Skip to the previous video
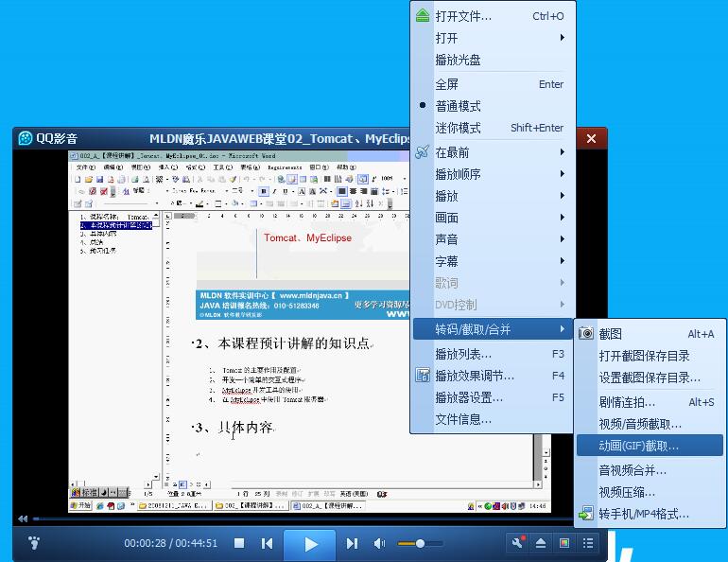The width and height of the screenshot is (728, 562). 267,543
